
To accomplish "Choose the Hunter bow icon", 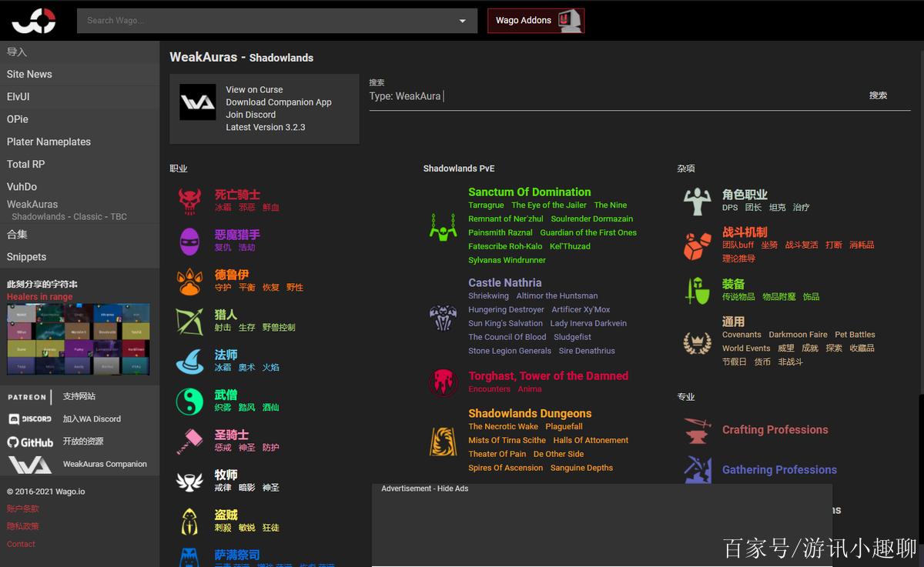I will click(189, 321).
